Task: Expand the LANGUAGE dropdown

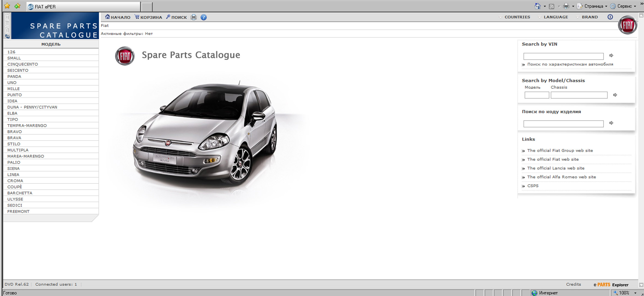Action: coord(555,17)
